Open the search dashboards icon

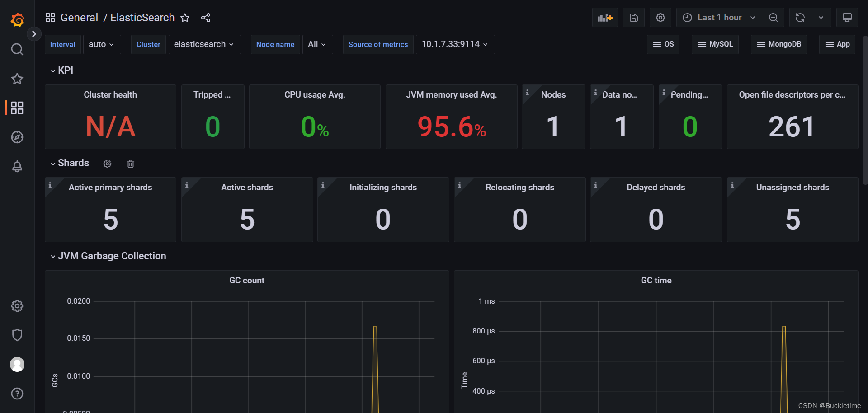pos(17,49)
